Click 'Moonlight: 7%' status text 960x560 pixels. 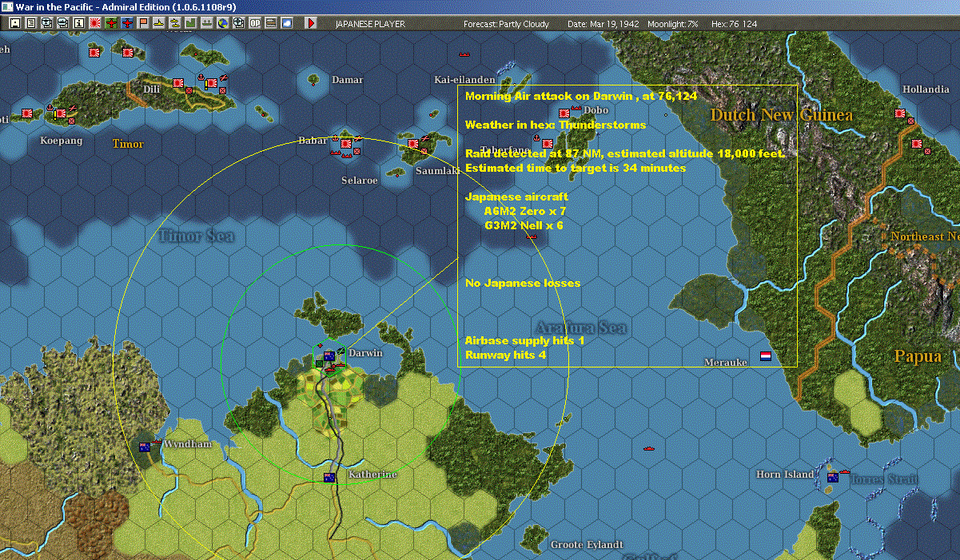[x=671, y=24]
